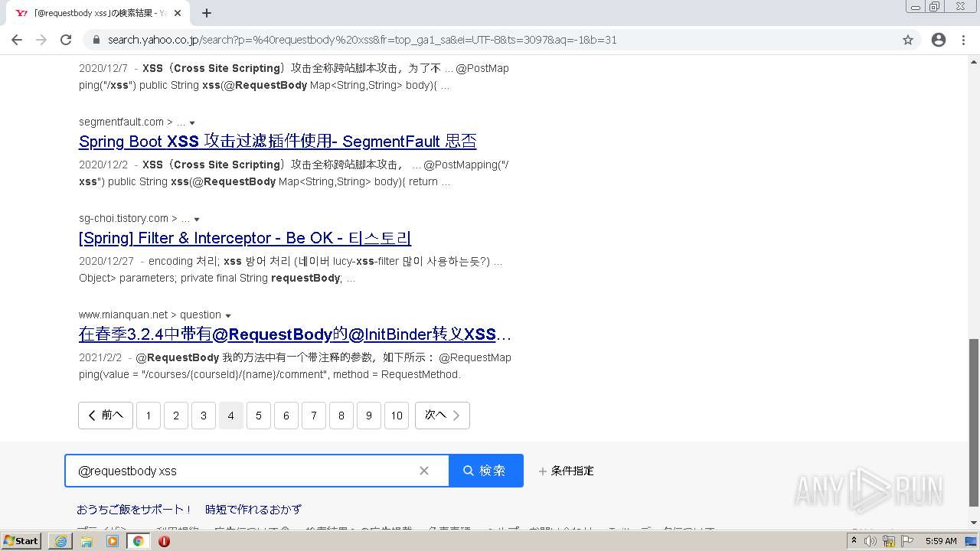Image resolution: width=980 pixels, height=551 pixels.
Task: Open the volume speaker tray icon
Action: coord(871,541)
